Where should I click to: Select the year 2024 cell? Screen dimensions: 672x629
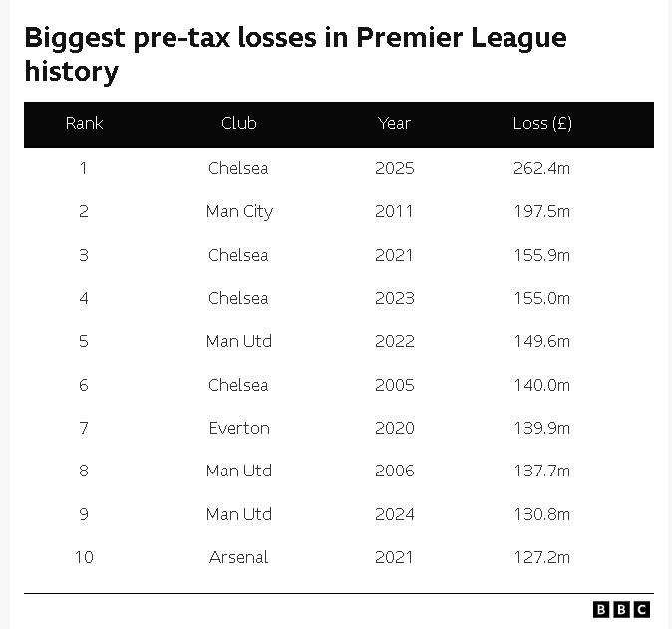click(x=394, y=514)
